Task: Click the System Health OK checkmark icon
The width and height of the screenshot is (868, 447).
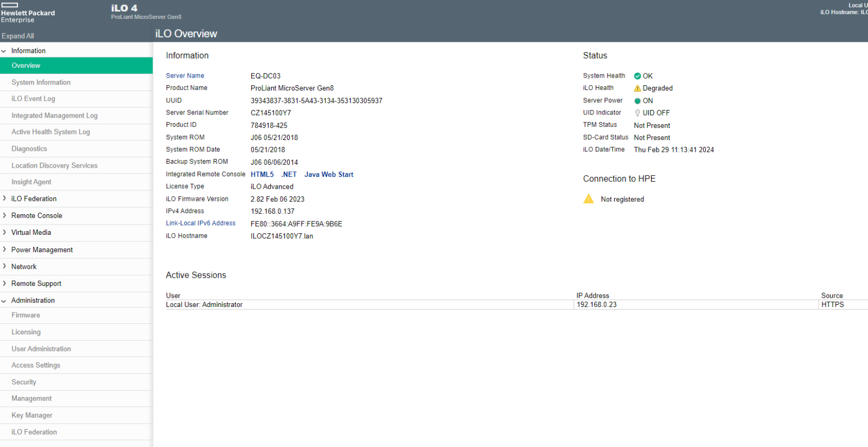Action: [637, 76]
